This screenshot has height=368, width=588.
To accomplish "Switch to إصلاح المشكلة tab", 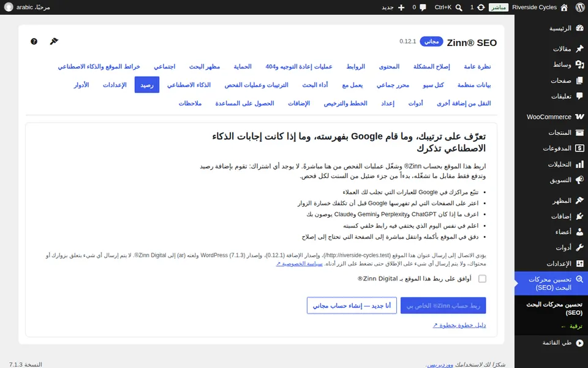I will [x=432, y=66].
